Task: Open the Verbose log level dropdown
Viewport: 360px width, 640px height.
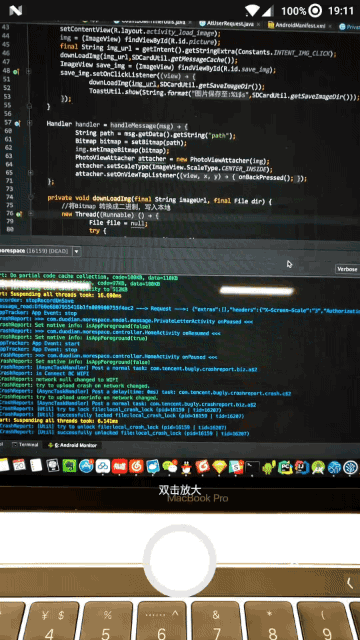Action: click(x=347, y=269)
